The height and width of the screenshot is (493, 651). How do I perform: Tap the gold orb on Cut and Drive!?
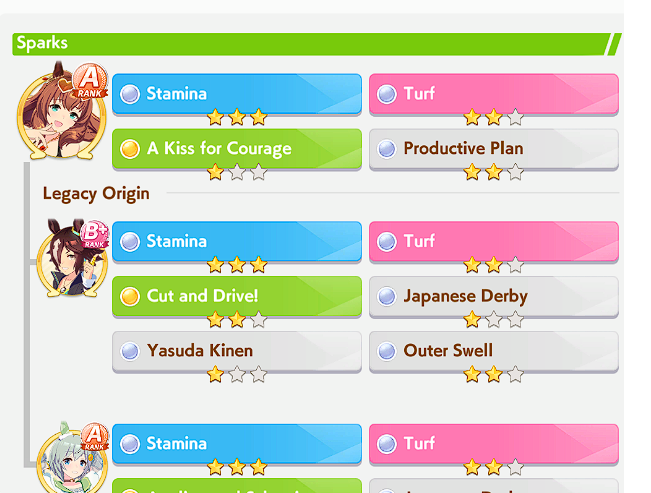click(130, 297)
